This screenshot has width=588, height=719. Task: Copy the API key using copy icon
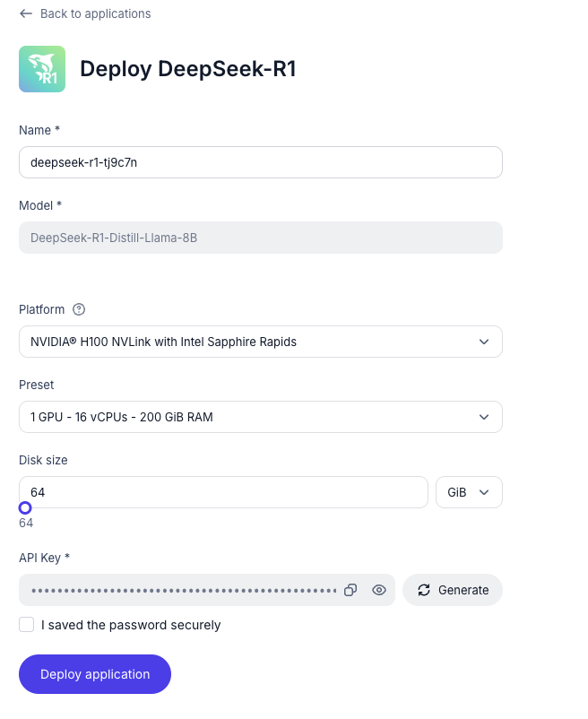tap(351, 590)
